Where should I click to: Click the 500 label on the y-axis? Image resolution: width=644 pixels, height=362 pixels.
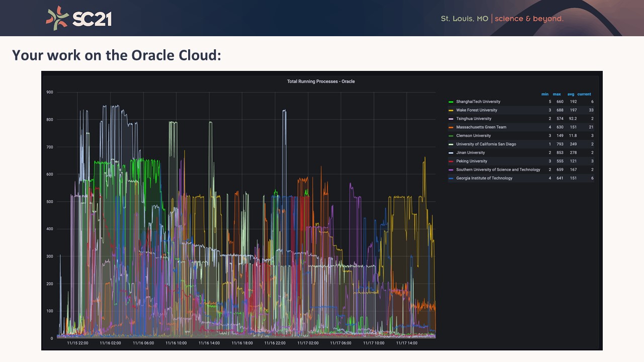50,202
